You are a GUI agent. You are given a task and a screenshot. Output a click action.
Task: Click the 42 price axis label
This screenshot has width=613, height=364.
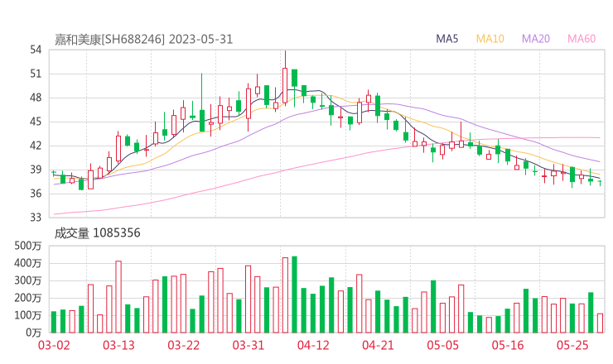click(36, 146)
